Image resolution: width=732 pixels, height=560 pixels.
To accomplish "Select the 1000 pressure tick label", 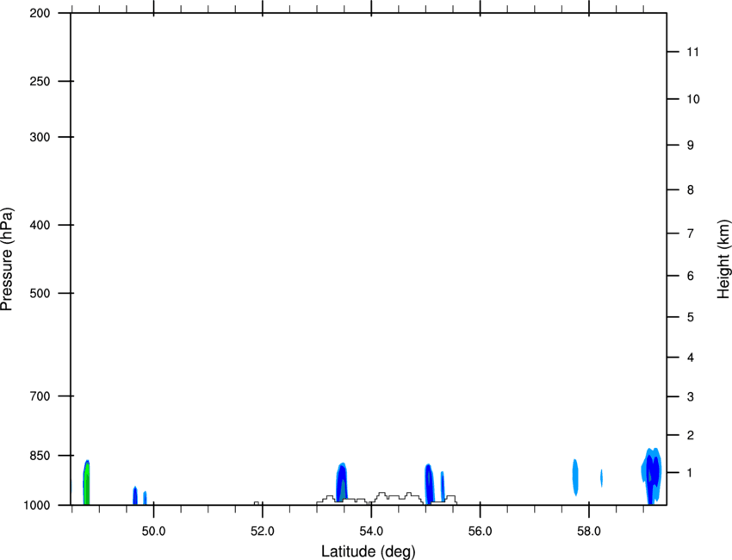I will tap(36, 506).
